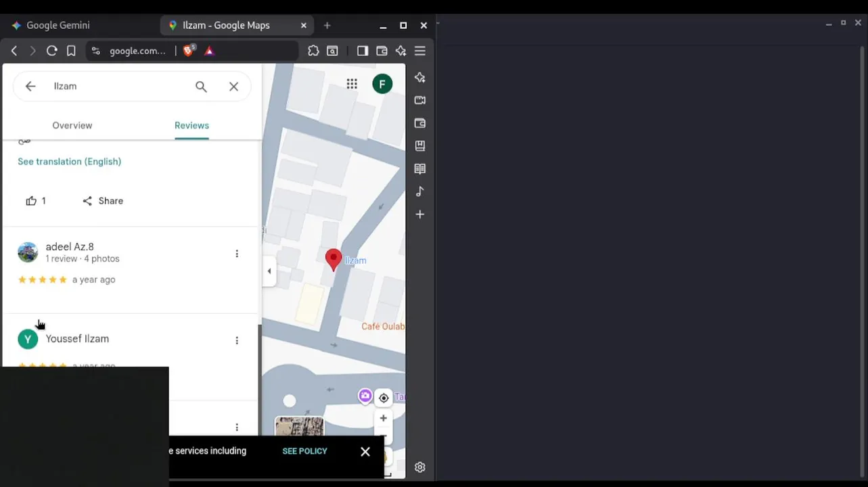Open Reading List in sidebar
The height and width of the screenshot is (487, 868).
420,169
